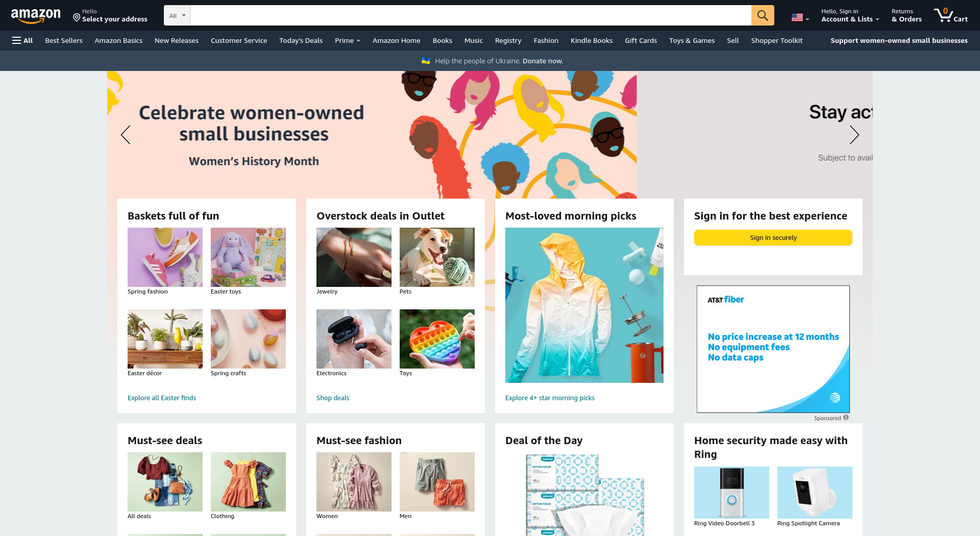The height and width of the screenshot is (536, 980).
Task: Open Easter décor thumbnail
Action: click(x=165, y=339)
